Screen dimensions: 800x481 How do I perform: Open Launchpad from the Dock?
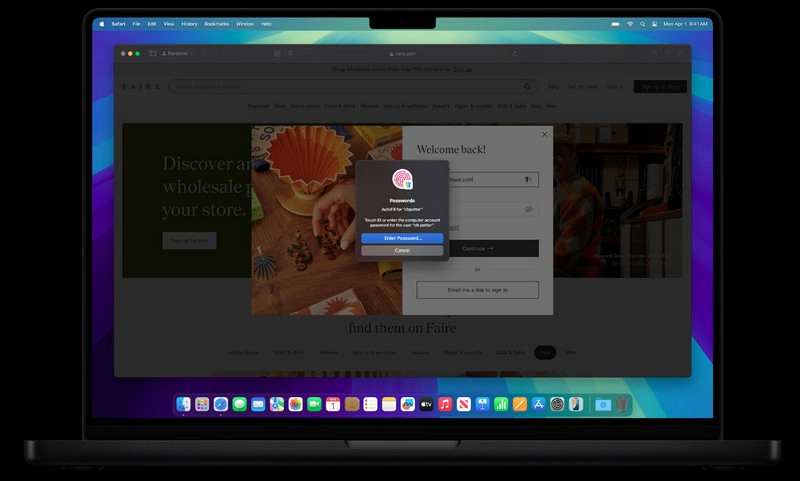point(202,404)
